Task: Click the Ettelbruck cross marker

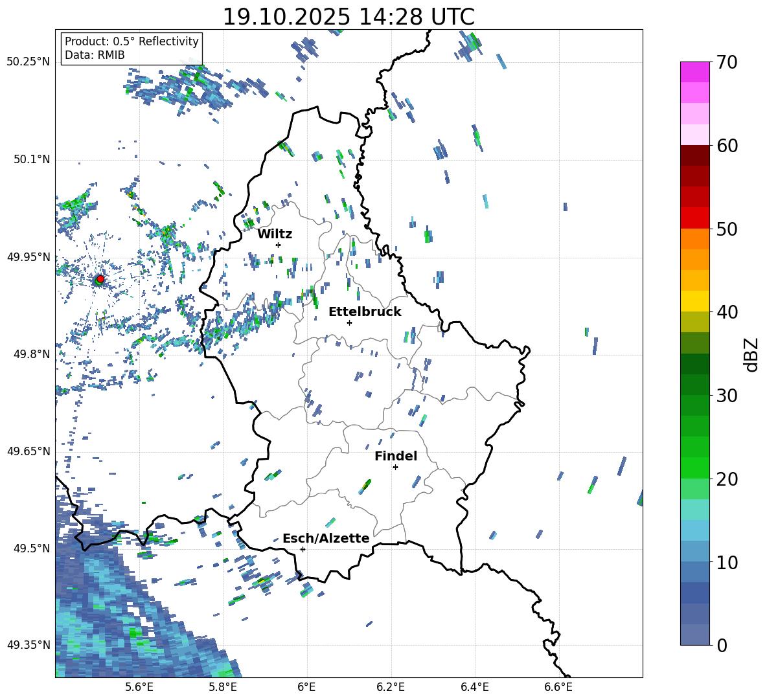Action: (349, 322)
